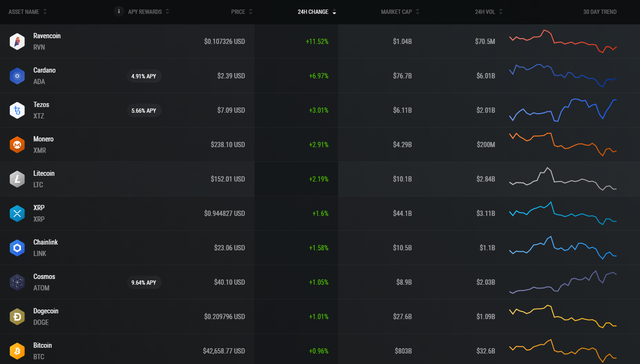
Task: Open the Tezos 5.66% APY badge
Action: pyautogui.click(x=144, y=110)
